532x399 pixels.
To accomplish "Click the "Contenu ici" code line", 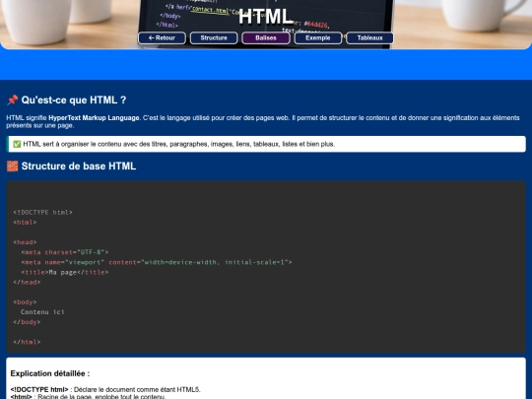I will (x=42, y=312).
